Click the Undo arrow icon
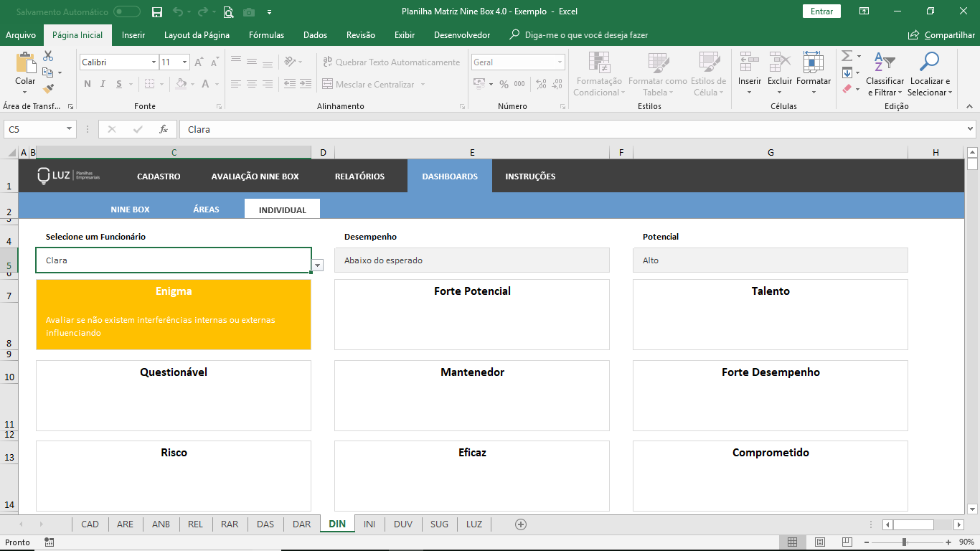Screen dimensions: 980x551 tap(177, 11)
